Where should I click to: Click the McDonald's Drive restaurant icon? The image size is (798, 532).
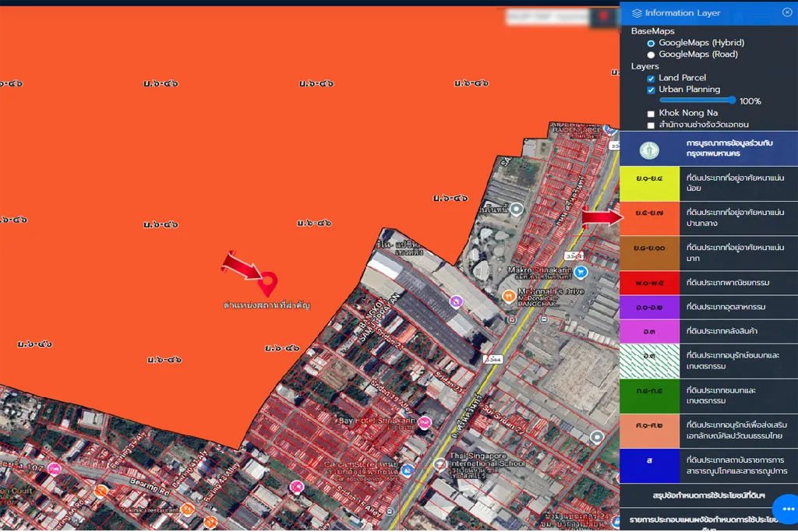click(x=507, y=296)
